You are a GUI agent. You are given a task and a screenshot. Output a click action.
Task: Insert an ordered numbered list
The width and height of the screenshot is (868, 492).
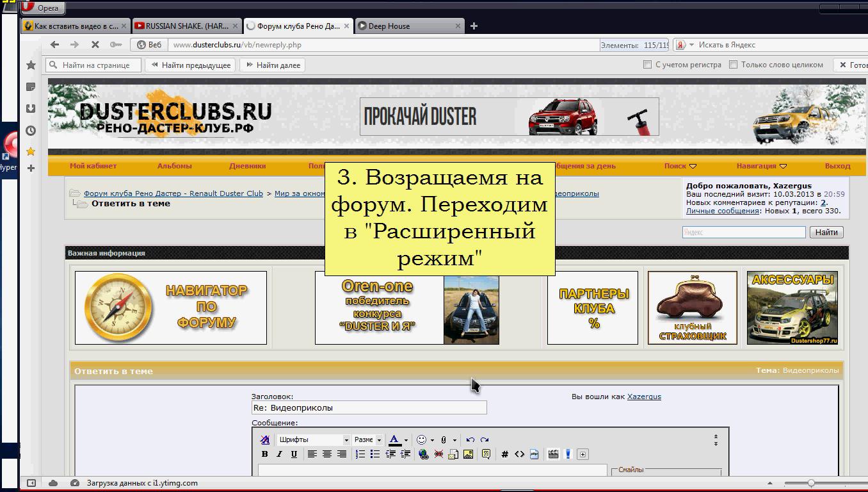pyautogui.click(x=360, y=454)
